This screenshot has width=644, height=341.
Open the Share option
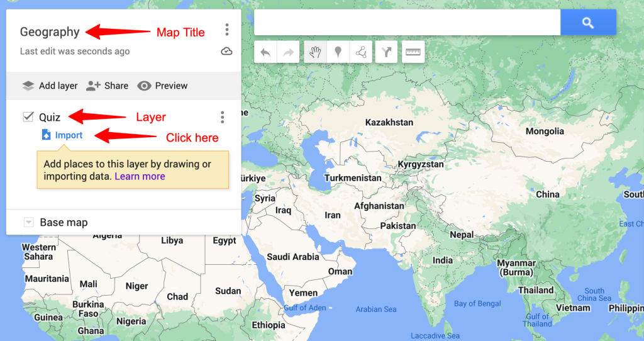(107, 86)
